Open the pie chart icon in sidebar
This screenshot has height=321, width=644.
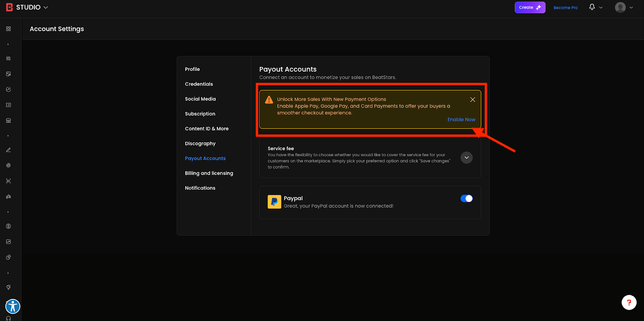point(8,257)
